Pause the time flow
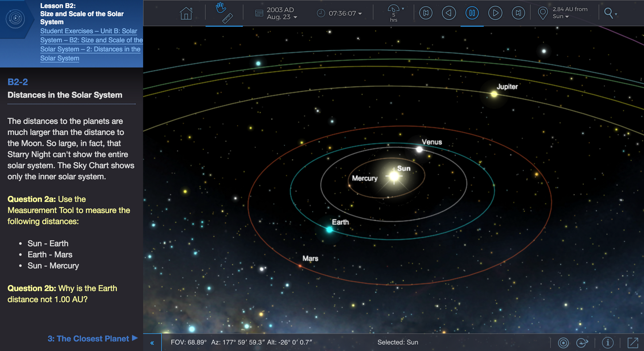This screenshot has width=644, height=351. tap(472, 13)
